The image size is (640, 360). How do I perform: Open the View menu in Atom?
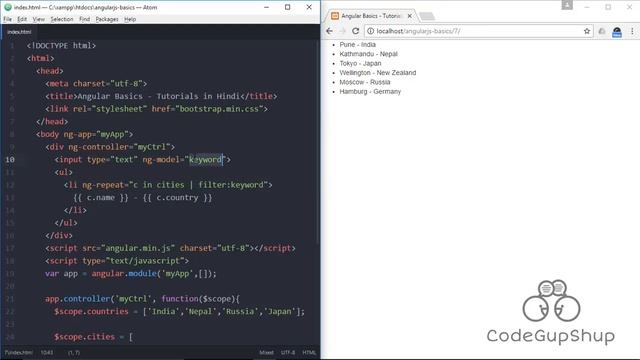click(x=39, y=19)
